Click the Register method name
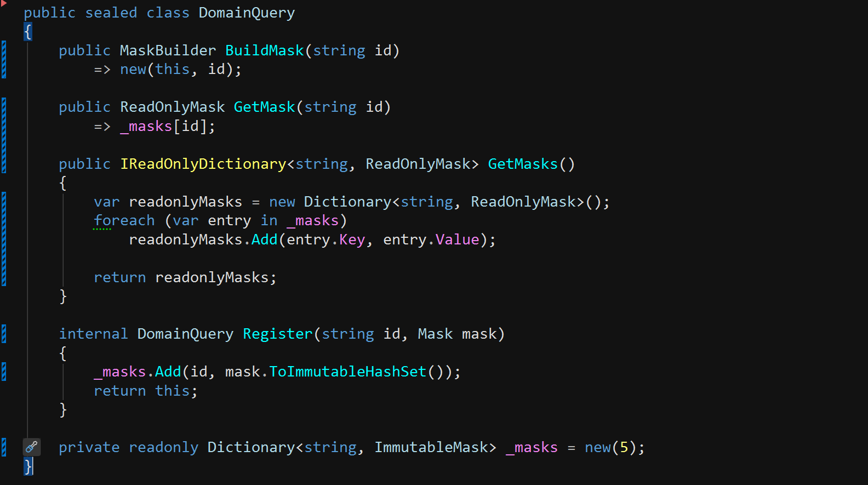The image size is (868, 485). pyautogui.click(x=278, y=334)
